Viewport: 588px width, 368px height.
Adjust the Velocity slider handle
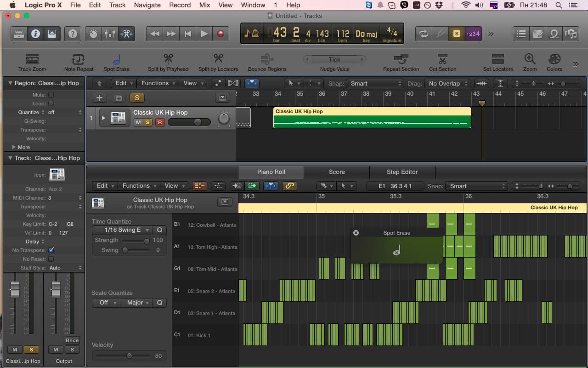pyautogui.click(x=129, y=356)
